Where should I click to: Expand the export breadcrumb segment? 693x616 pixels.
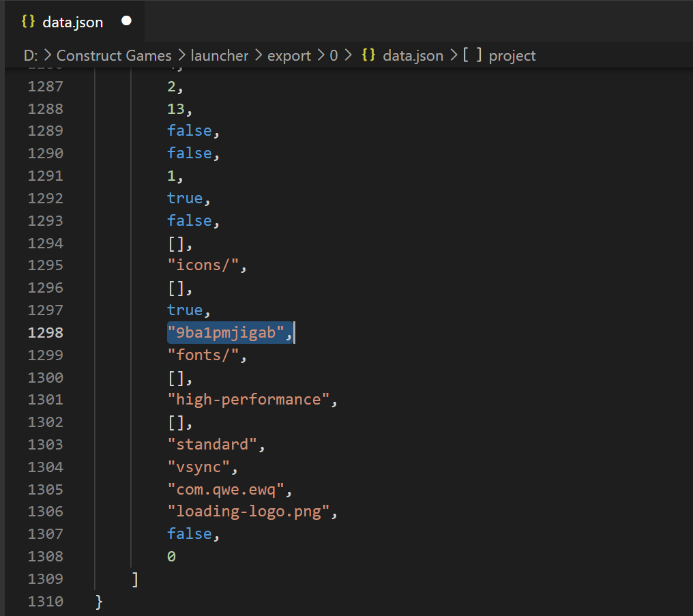[289, 56]
